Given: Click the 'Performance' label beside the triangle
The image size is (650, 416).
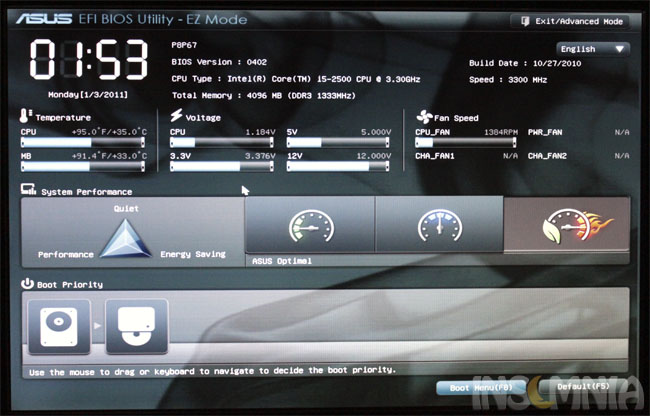Looking at the screenshot, I should (66, 254).
